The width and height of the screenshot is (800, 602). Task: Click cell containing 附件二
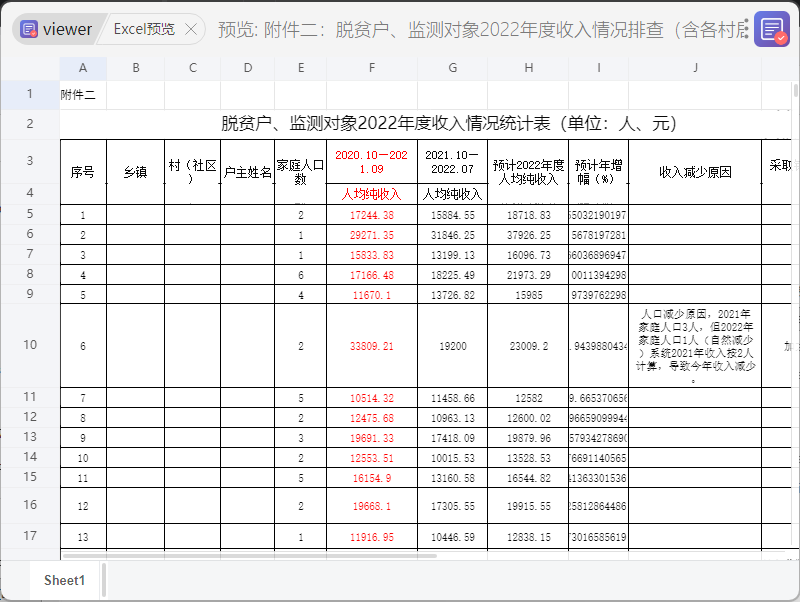[x=83, y=95]
